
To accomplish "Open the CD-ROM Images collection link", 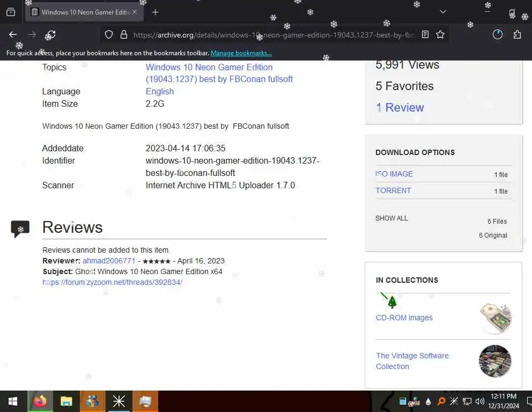I will click(x=404, y=318).
